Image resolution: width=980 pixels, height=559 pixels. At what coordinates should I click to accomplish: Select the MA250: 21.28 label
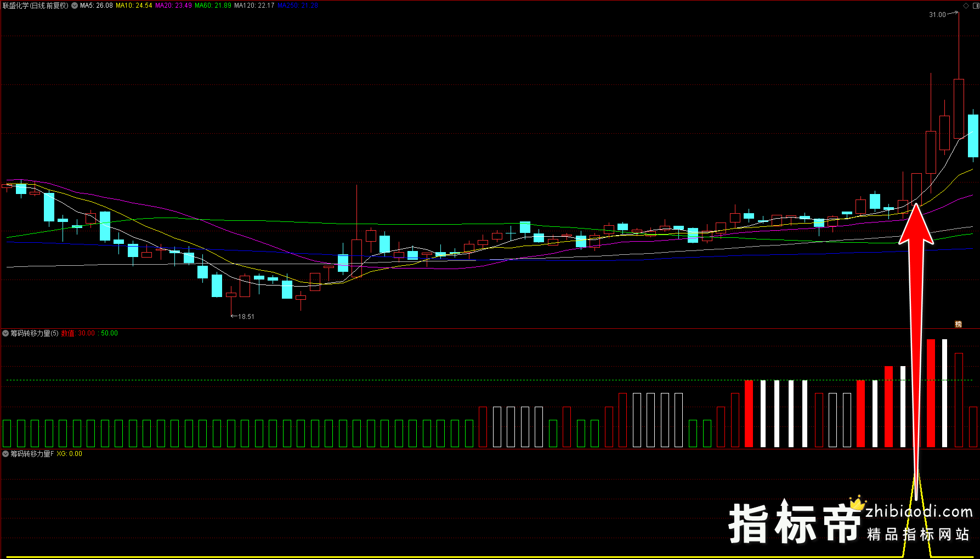(x=298, y=5)
